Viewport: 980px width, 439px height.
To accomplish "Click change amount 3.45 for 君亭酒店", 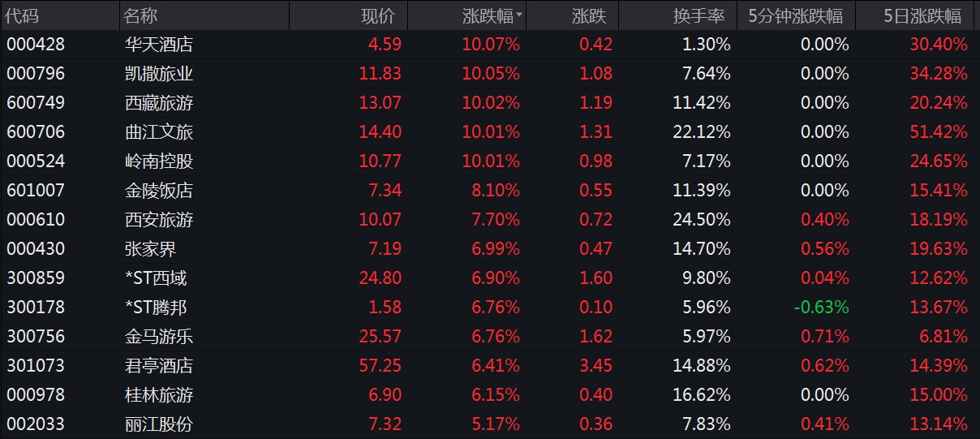I will [596, 366].
